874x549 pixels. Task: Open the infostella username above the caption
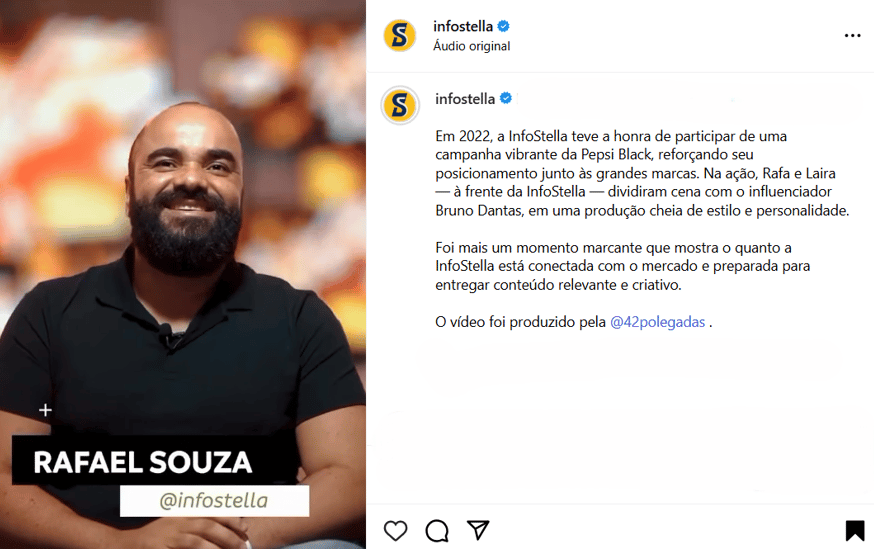point(465,99)
